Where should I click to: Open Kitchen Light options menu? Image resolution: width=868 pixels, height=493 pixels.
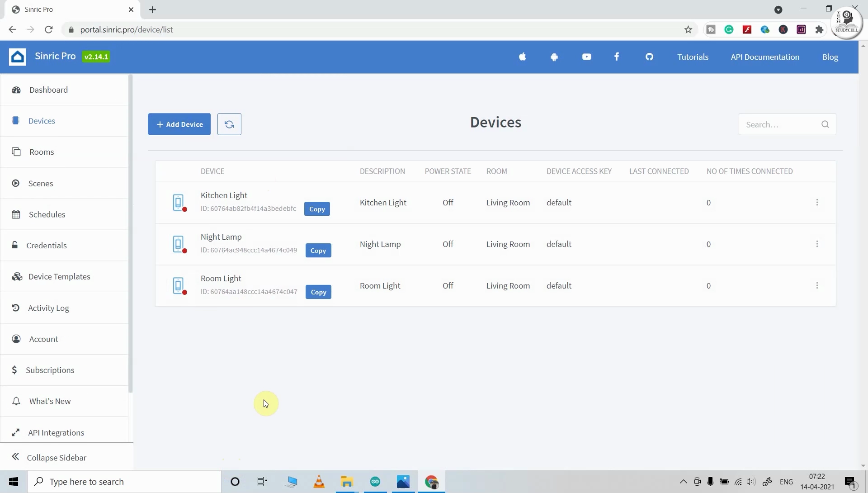[817, 203]
